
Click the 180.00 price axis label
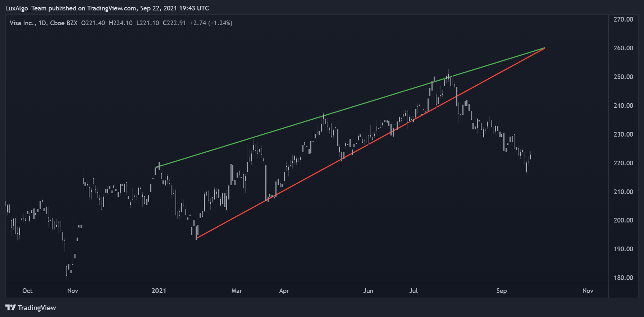[x=623, y=278]
